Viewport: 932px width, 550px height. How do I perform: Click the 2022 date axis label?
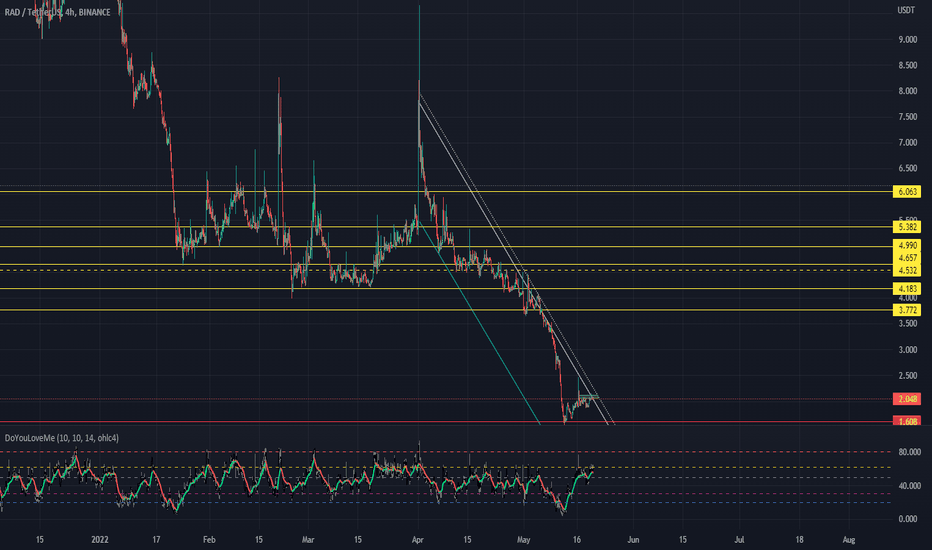click(x=100, y=540)
